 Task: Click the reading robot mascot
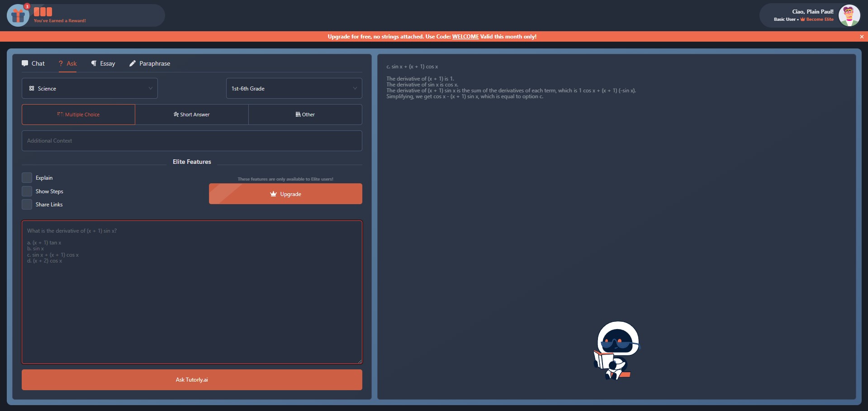[617, 350]
